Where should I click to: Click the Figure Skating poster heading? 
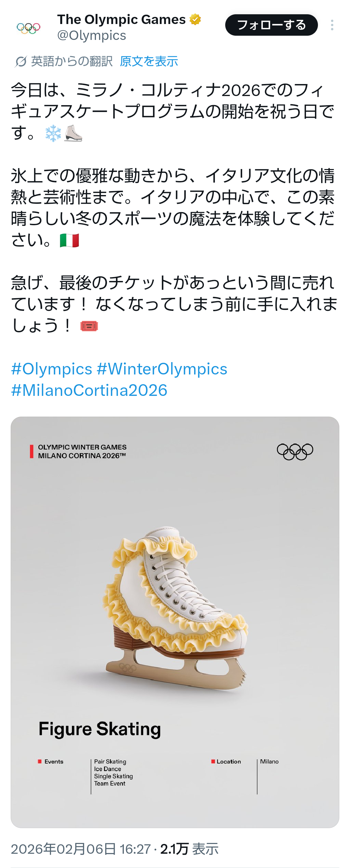pyautogui.click(x=99, y=729)
